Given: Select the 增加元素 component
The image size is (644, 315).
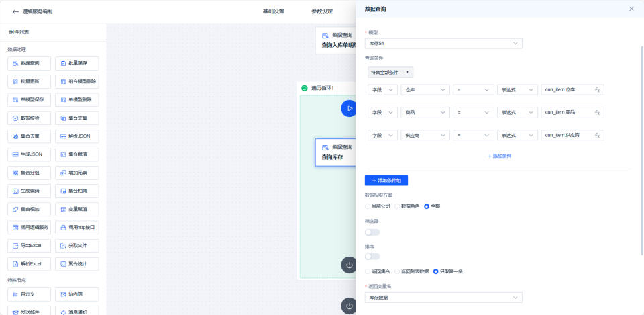Looking at the screenshot, I should [x=76, y=173].
